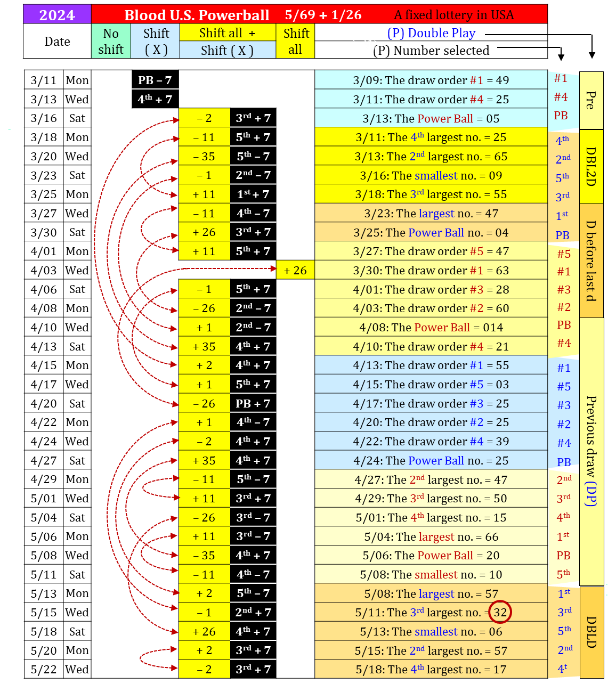Image resolution: width=616 pixels, height=684 pixels.
Task: Select '+ 26' in the 3/30 row
Action: point(204,232)
